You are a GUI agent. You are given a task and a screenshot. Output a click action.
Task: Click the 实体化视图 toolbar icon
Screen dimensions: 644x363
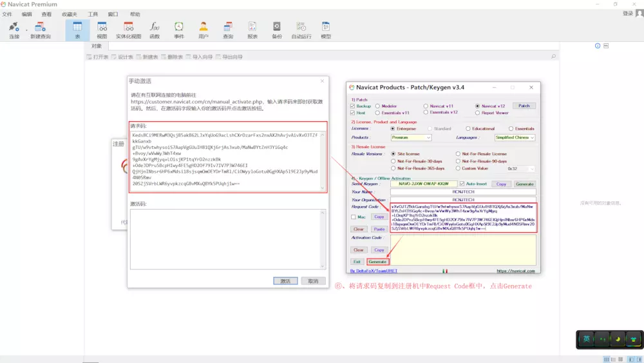(x=128, y=30)
